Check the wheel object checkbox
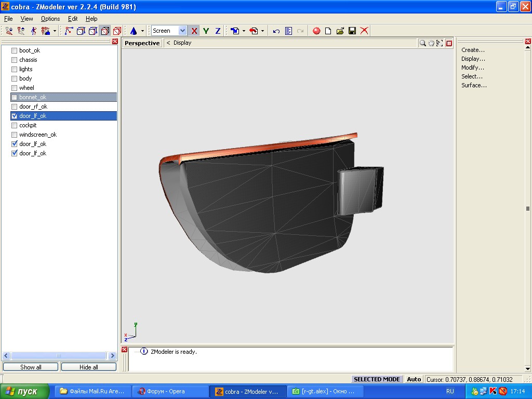 coord(15,88)
